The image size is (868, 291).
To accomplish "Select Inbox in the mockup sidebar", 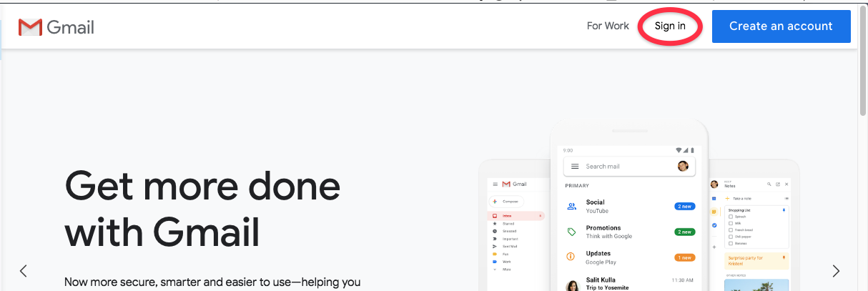I will point(515,216).
